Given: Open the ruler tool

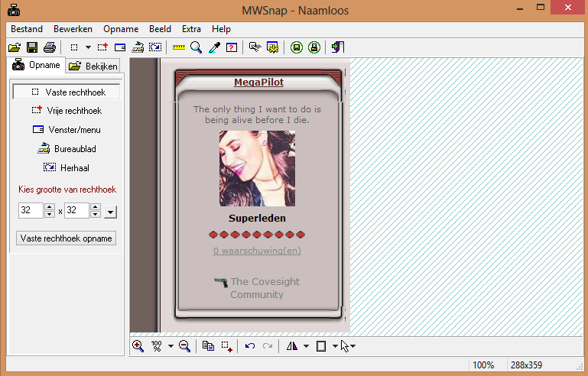Looking at the screenshot, I should click(179, 47).
